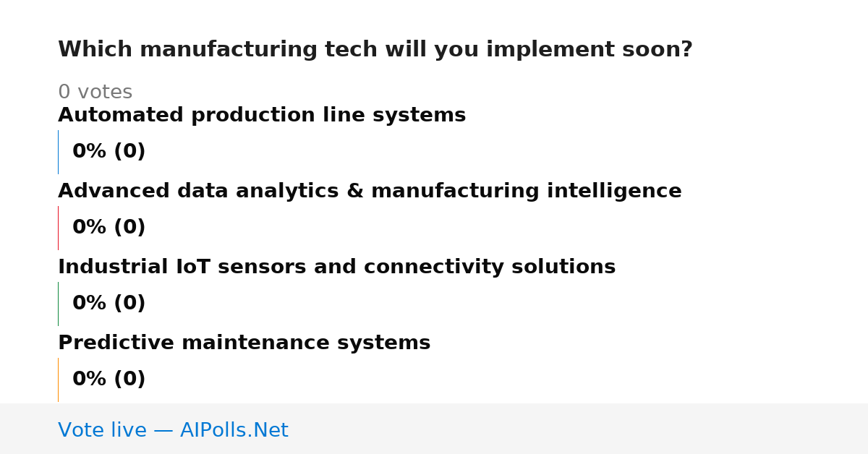Click the orange result bar for Predictive maintenance

tap(58, 380)
